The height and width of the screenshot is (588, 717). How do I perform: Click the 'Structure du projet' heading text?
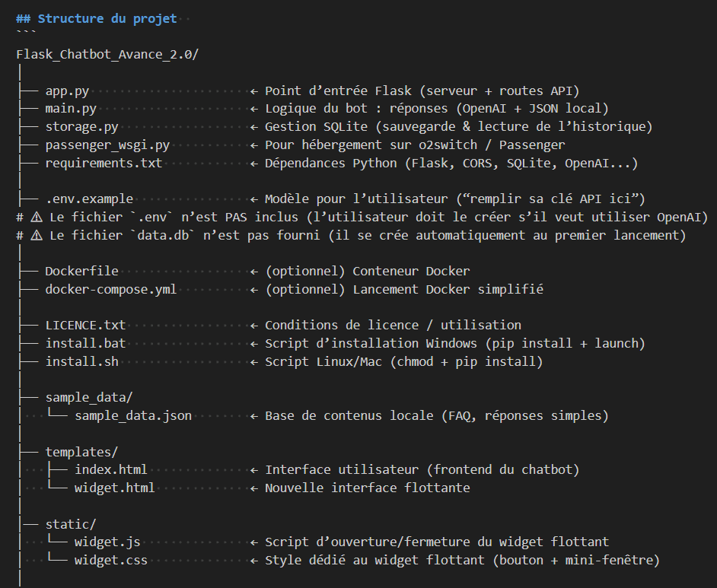point(107,18)
